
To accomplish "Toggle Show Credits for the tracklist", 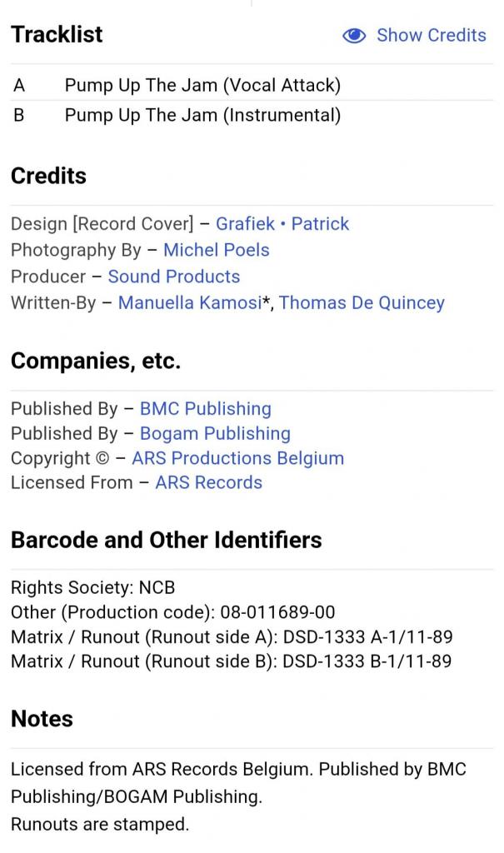I will 431,35.
